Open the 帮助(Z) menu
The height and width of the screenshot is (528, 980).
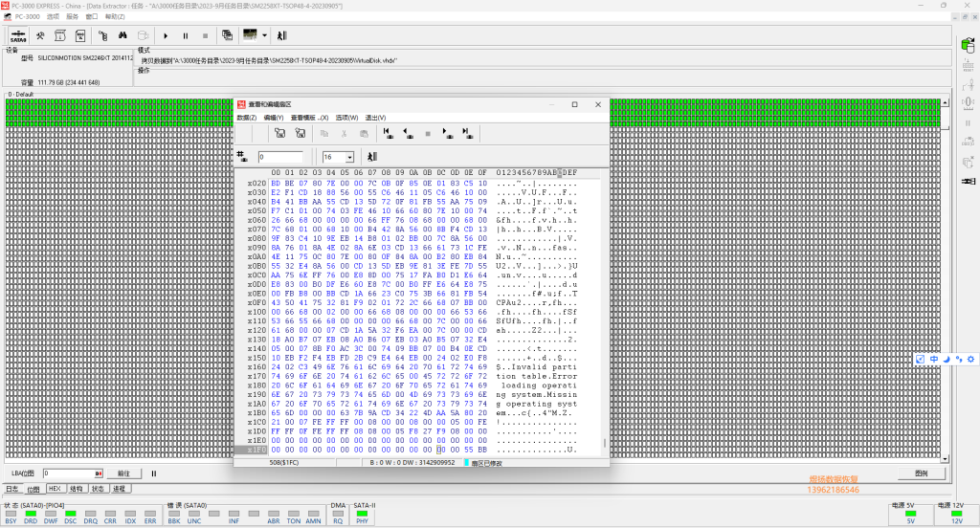[115, 17]
